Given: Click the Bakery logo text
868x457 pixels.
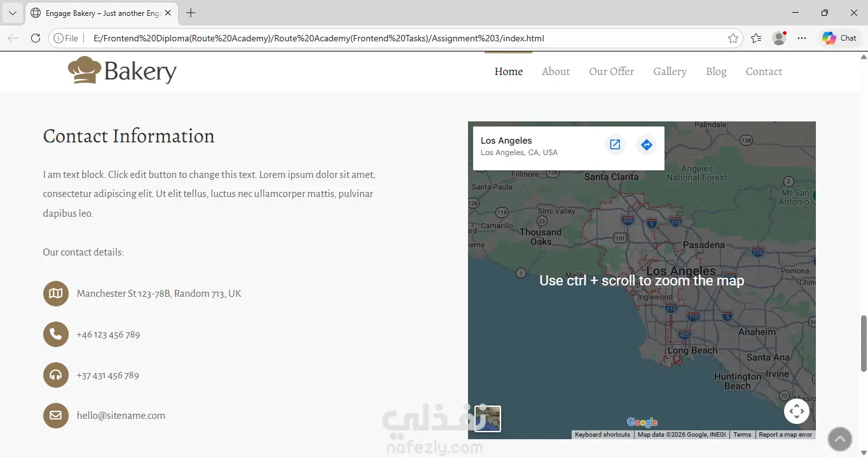Looking at the screenshot, I should point(141,71).
